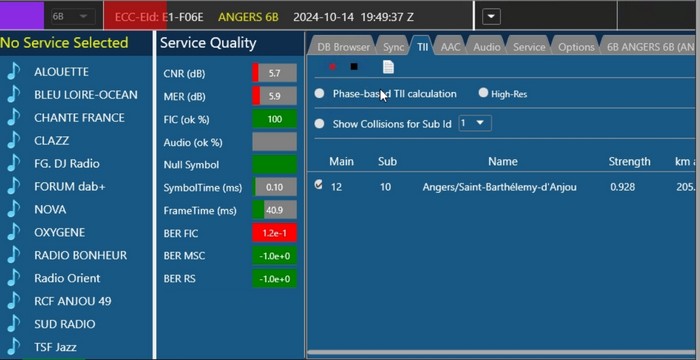Switch to the DB Browser tab
Screen dimensions: 700x360
343,47
